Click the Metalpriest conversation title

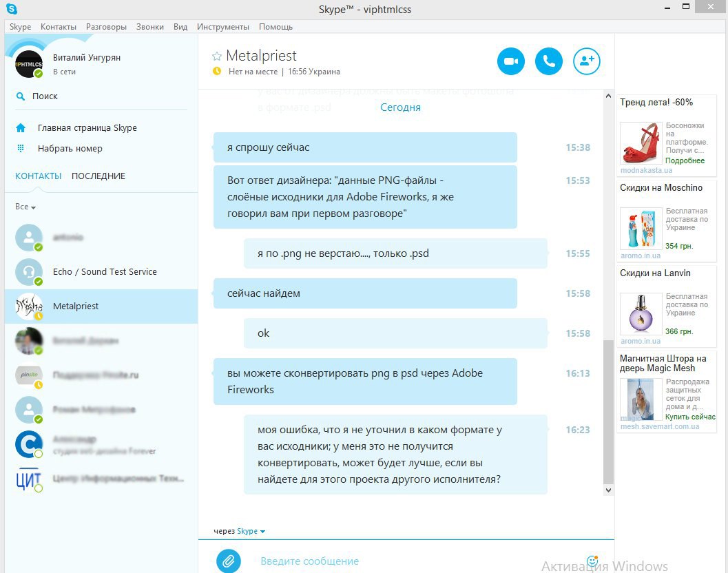coord(261,56)
